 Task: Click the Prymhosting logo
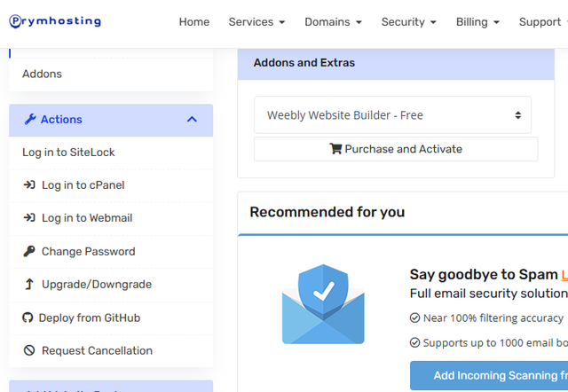click(55, 21)
